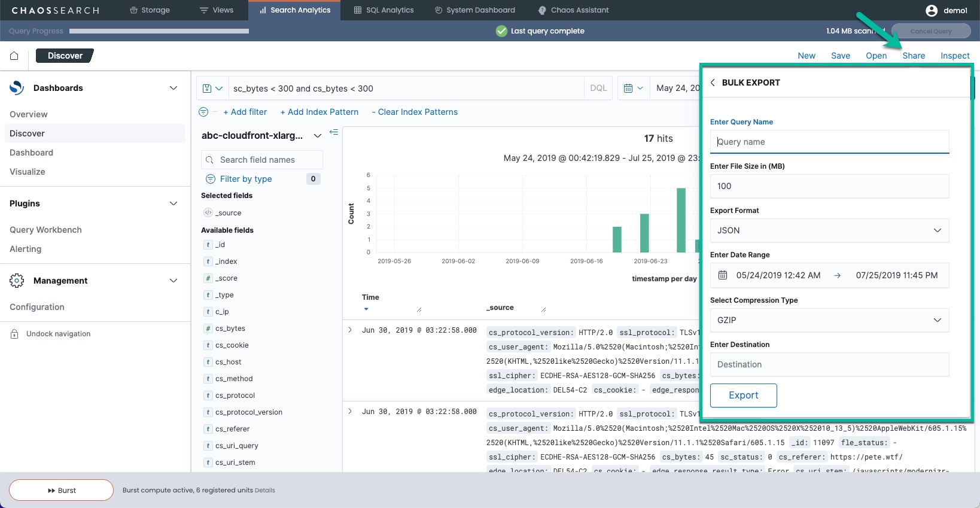Click the cs_bytes number type icon

pyautogui.click(x=208, y=328)
